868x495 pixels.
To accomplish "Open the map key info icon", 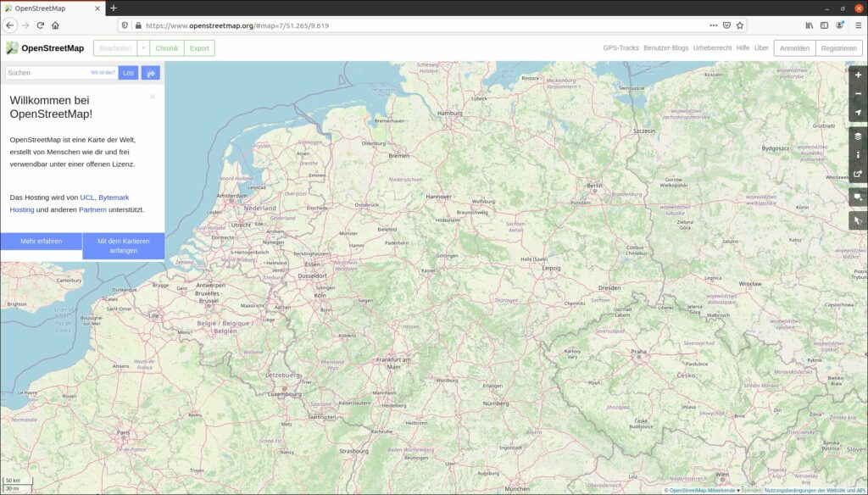I will point(858,155).
